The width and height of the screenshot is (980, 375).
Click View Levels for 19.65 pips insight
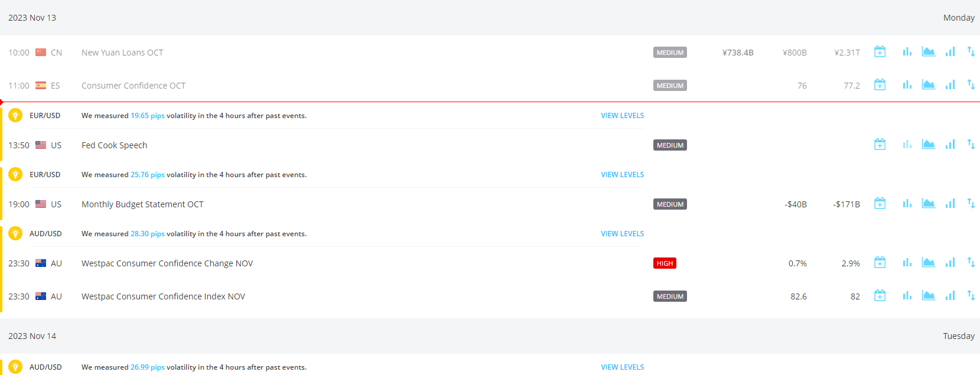click(622, 116)
